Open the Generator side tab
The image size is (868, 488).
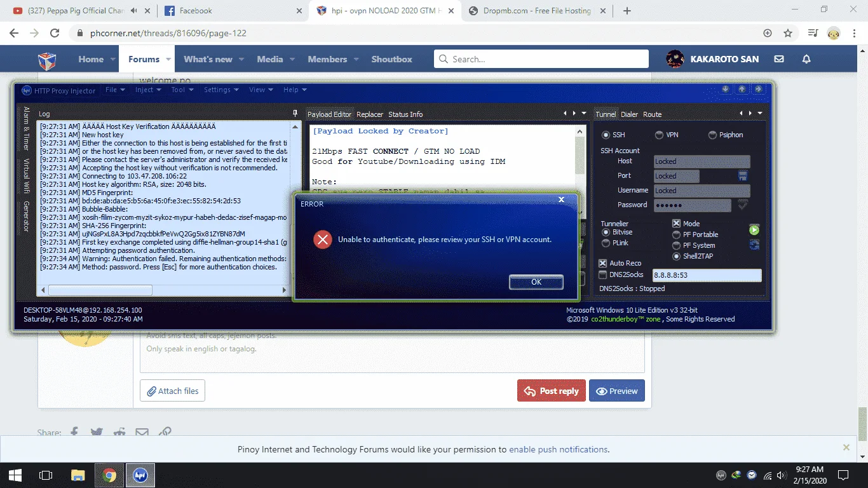tap(27, 217)
